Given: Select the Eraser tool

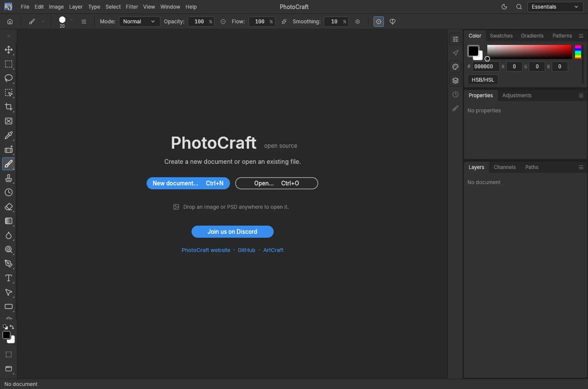Looking at the screenshot, I should point(9,207).
